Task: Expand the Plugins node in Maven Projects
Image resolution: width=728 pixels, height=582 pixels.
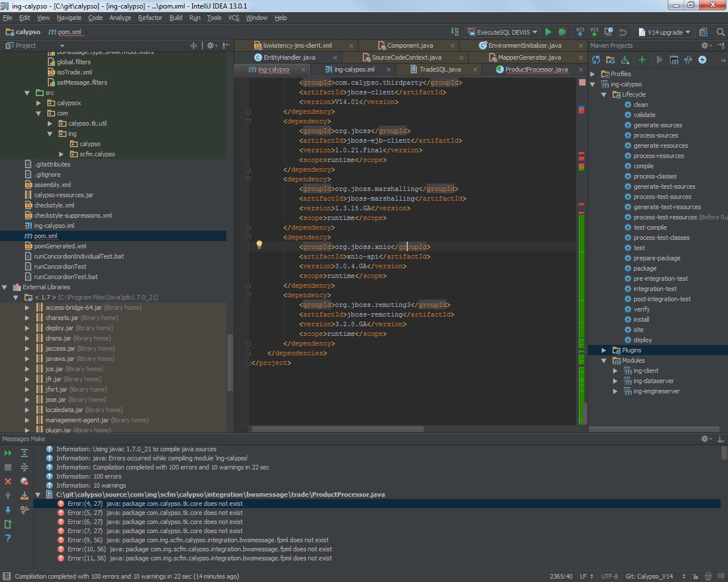Action: pyautogui.click(x=604, y=350)
